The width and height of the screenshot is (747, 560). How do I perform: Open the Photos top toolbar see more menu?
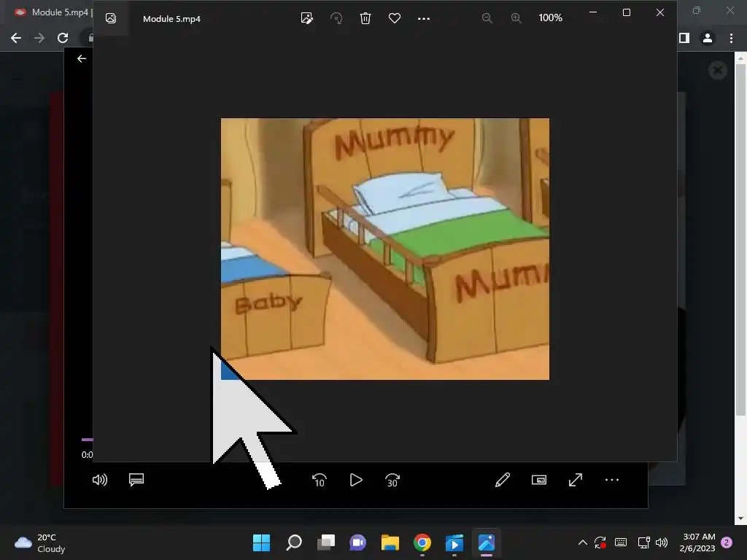tap(424, 18)
